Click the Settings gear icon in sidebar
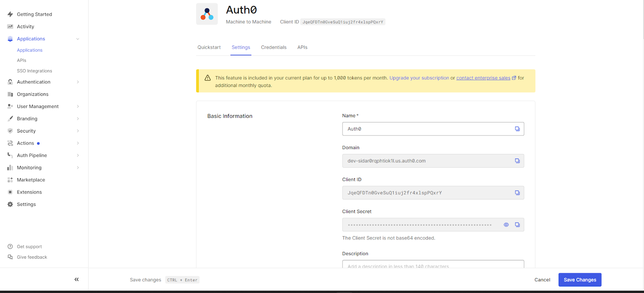Viewport: 644px width, 293px height. [10, 204]
